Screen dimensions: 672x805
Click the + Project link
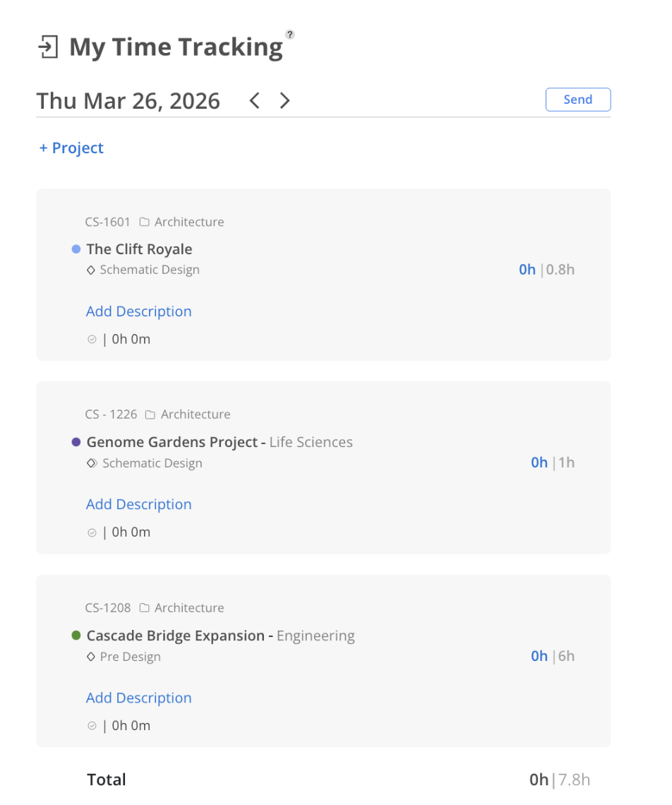point(71,148)
